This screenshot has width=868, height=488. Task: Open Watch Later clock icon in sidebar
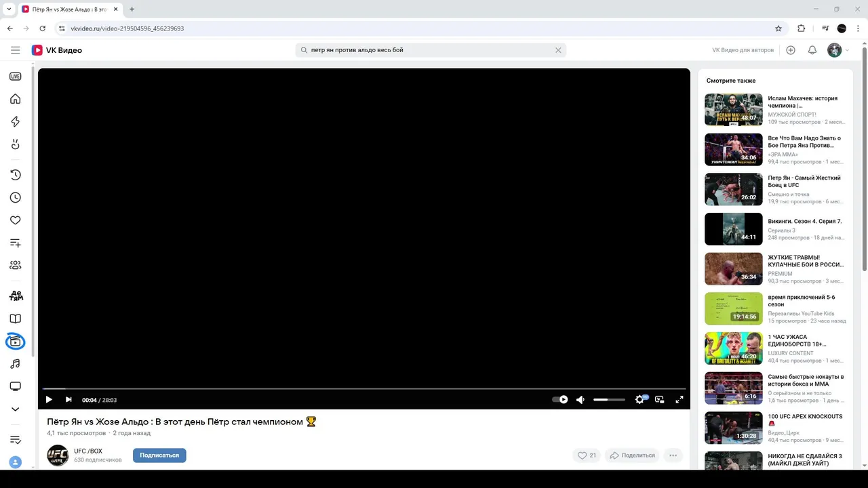coord(15,198)
